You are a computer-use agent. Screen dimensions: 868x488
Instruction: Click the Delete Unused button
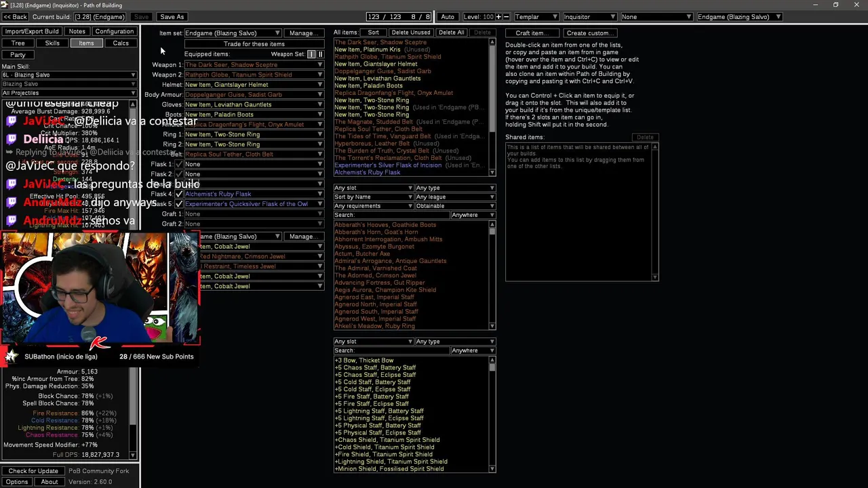[x=410, y=33]
